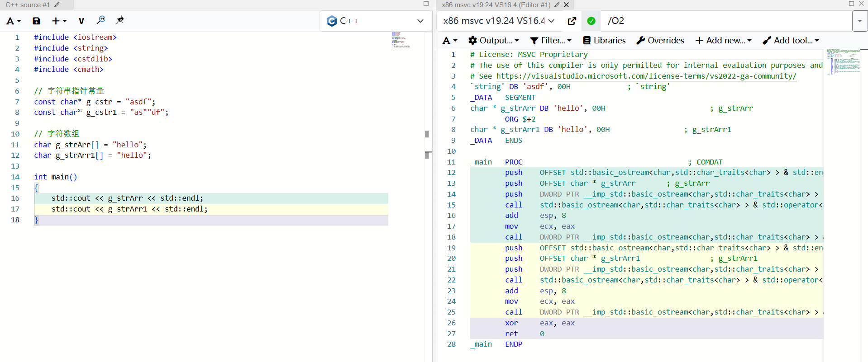868x362 pixels.
Task: Open the Filter... dropdown menu
Action: point(551,40)
